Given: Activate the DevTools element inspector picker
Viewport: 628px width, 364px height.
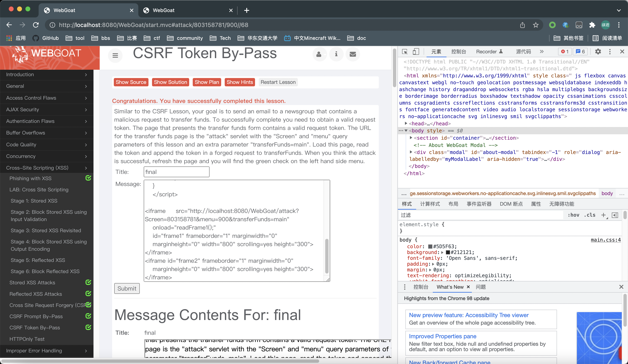Looking at the screenshot, I should pos(405,51).
